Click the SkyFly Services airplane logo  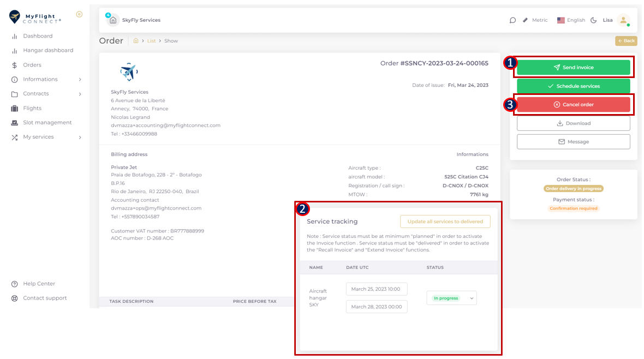(129, 72)
